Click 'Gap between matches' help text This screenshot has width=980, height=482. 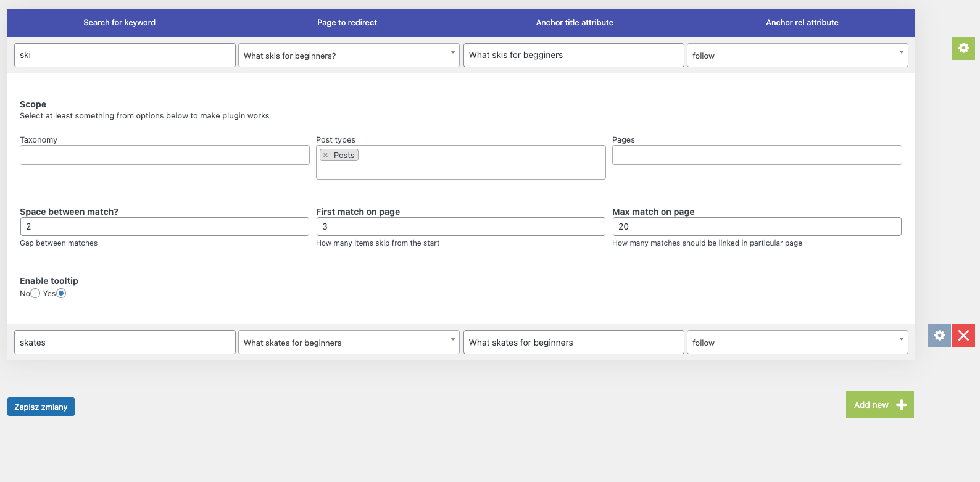pyautogui.click(x=59, y=243)
